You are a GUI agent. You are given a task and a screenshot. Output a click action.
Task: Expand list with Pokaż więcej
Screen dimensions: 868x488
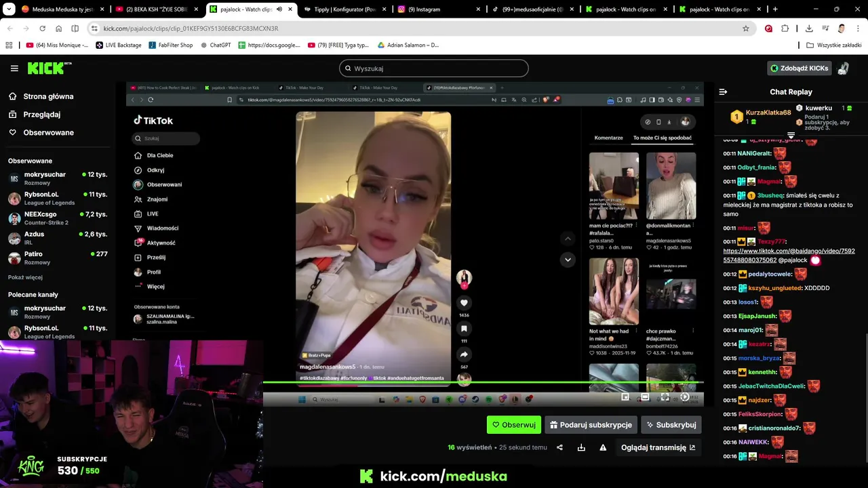(25, 277)
